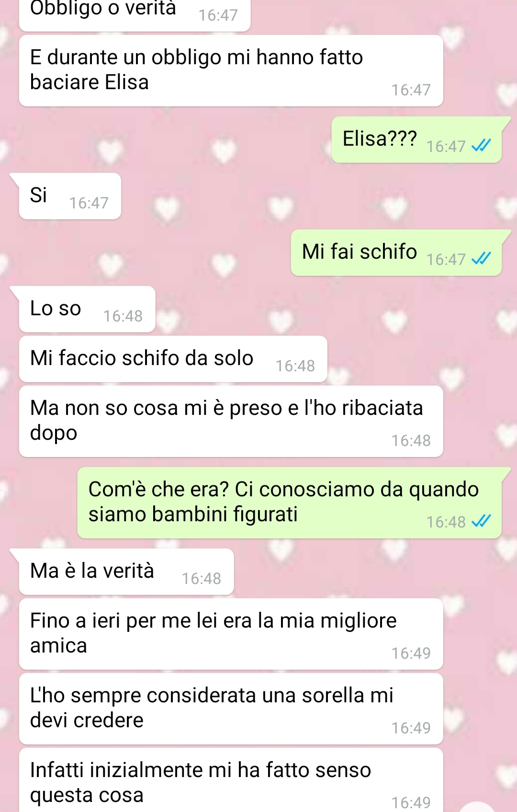Screen dimensions: 517x812
Task: Tap the 16:48 timestamp on 'Lo so'
Action: pyautogui.click(x=123, y=316)
